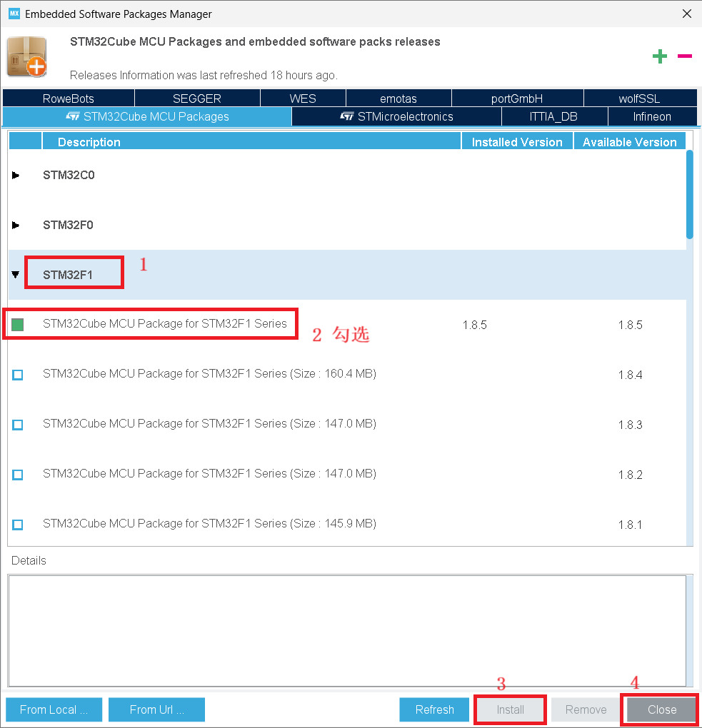The image size is (702, 728).
Task: Open the Infineon tab
Action: (652, 116)
